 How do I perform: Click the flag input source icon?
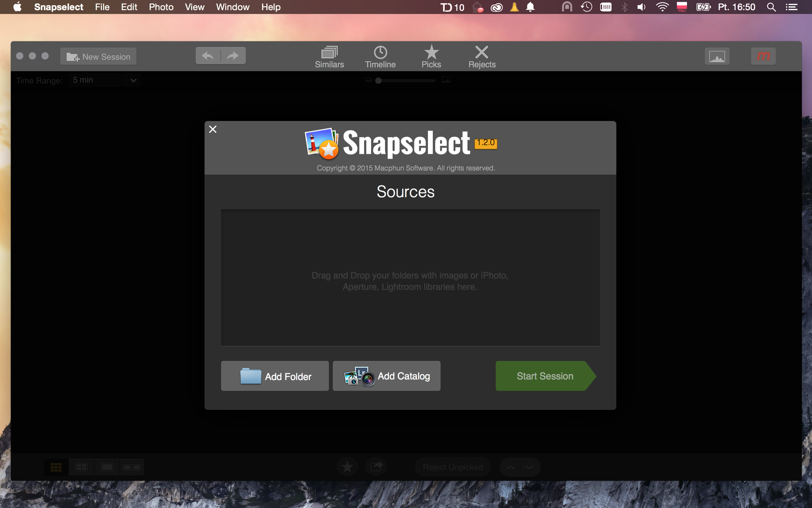(x=682, y=7)
